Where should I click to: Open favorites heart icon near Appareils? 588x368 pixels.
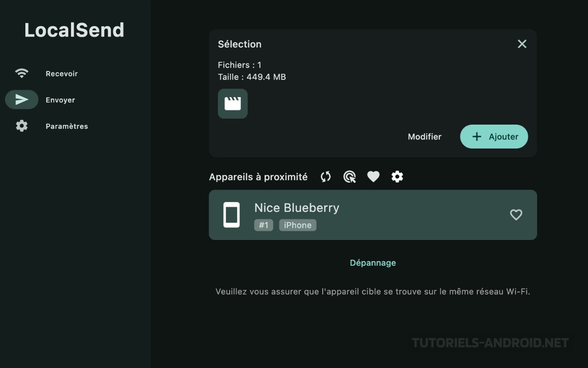[373, 177]
